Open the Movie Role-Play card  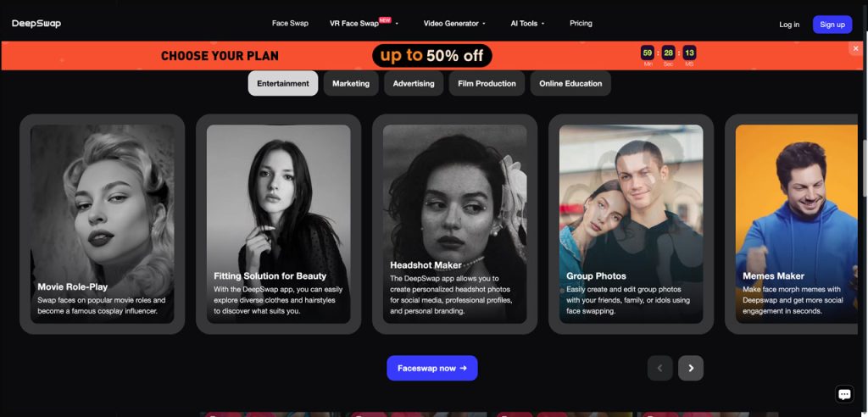coord(102,224)
